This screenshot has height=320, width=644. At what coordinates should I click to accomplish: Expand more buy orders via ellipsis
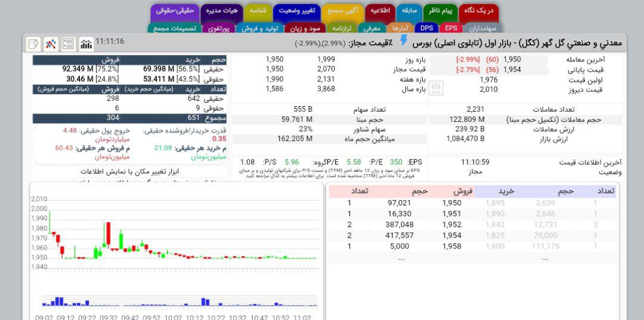(x=544, y=258)
